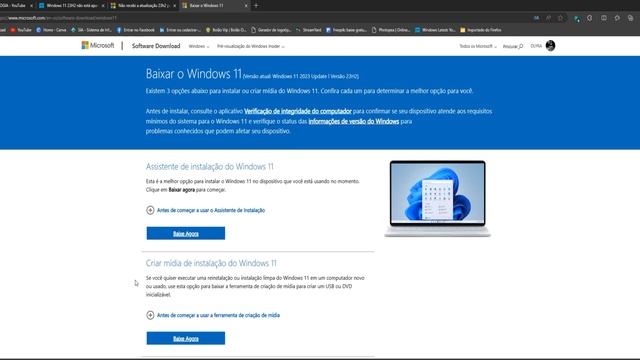The image size is (640, 360).
Task: Click the translate icon in address bar
Action: click(536, 18)
